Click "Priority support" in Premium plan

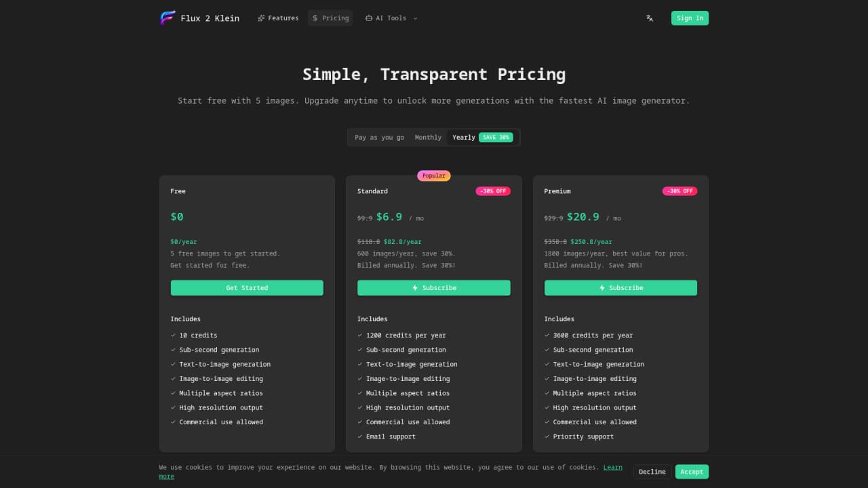[583, 436]
